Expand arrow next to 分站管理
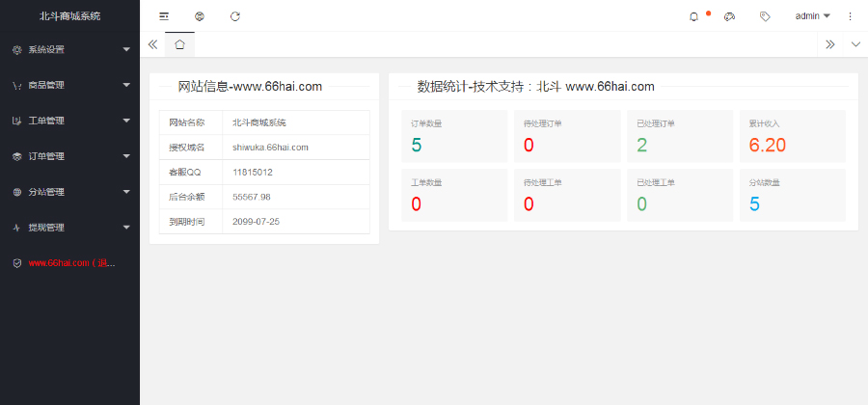The image size is (868, 405). (126, 192)
